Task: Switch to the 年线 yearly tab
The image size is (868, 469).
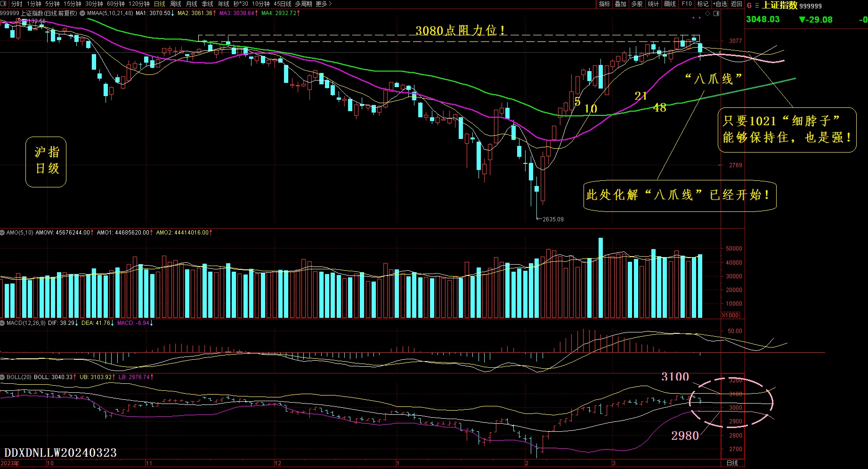Action: tap(224, 4)
